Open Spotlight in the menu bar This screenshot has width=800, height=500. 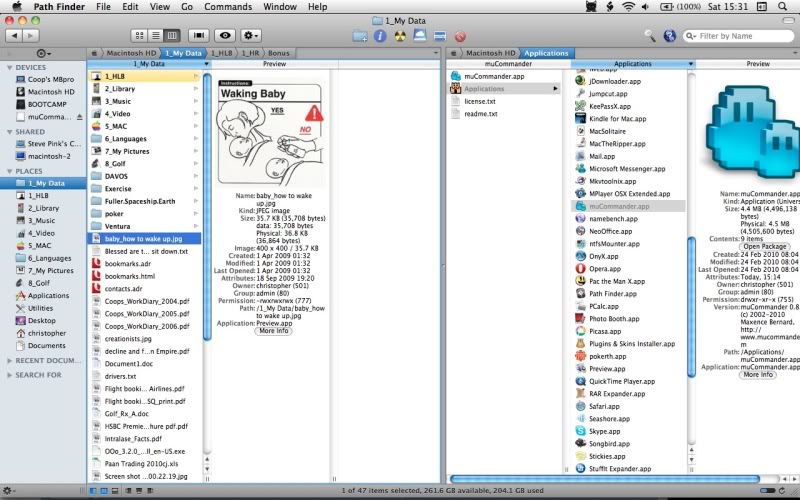pos(782,7)
